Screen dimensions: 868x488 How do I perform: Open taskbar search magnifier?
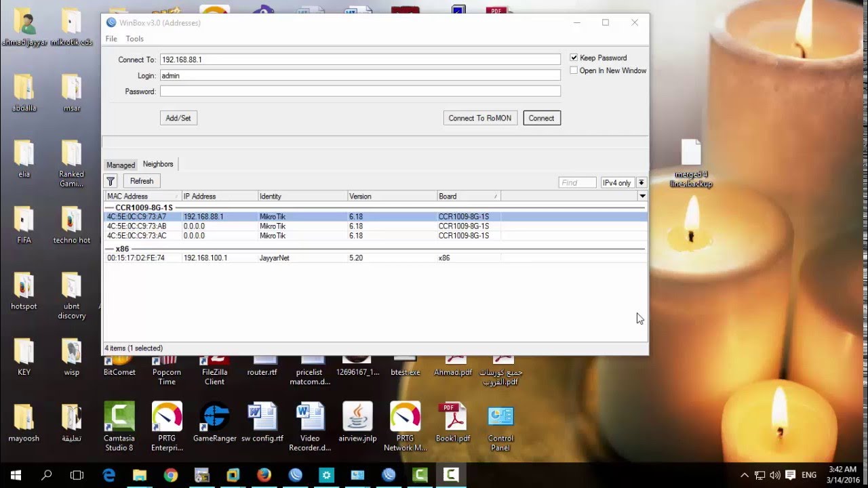pos(47,475)
